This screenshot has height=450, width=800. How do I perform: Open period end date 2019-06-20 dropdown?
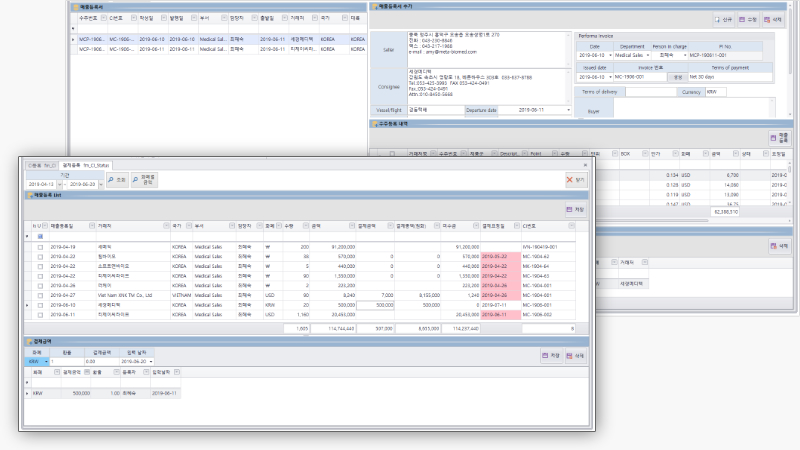(x=101, y=184)
